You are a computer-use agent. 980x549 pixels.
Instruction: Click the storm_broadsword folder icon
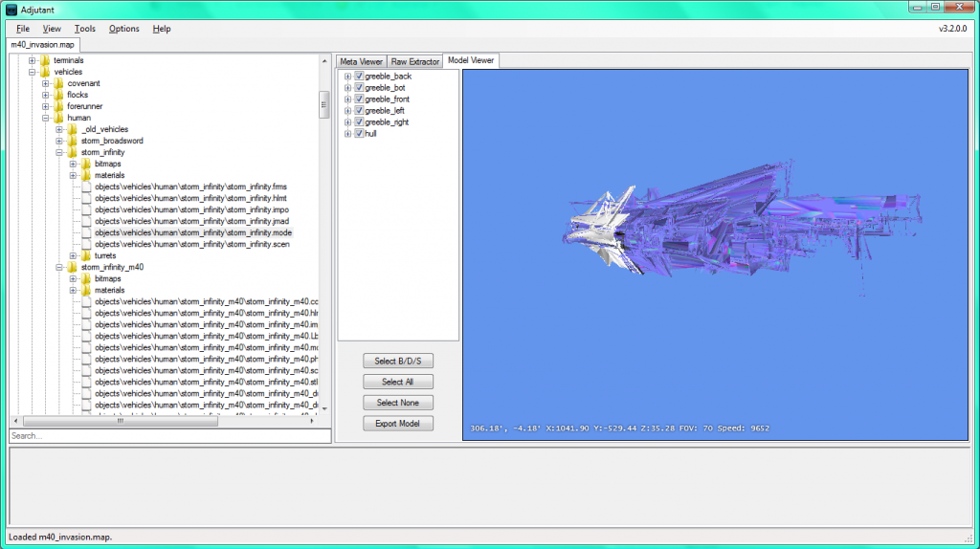73,141
